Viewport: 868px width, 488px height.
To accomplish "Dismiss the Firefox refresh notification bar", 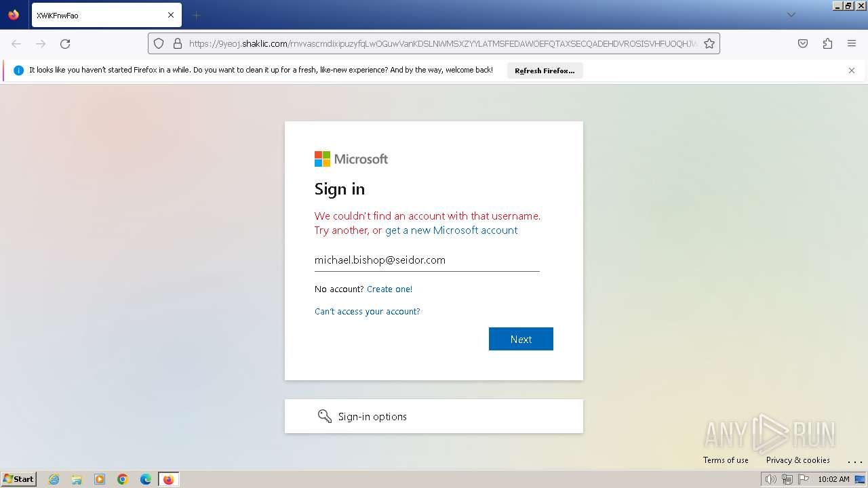I will pyautogui.click(x=852, y=70).
